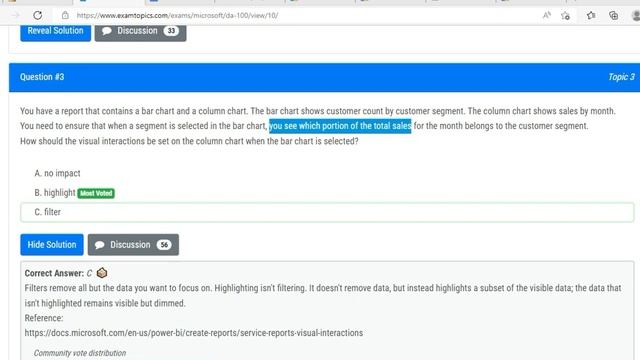Open Discussion with 56 comments
640x360 pixels.
pyautogui.click(x=133, y=245)
